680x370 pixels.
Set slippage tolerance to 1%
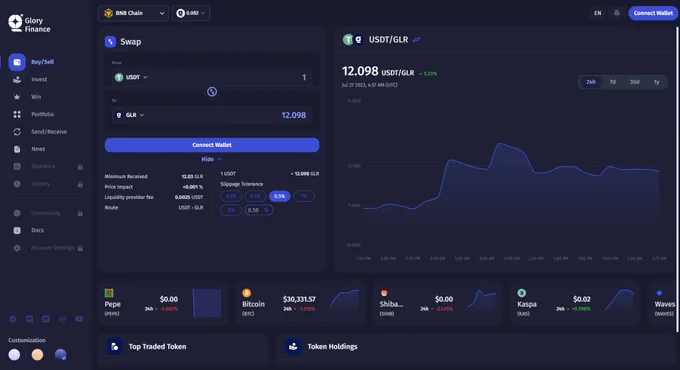pyautogui.click(x=304, y=196)
